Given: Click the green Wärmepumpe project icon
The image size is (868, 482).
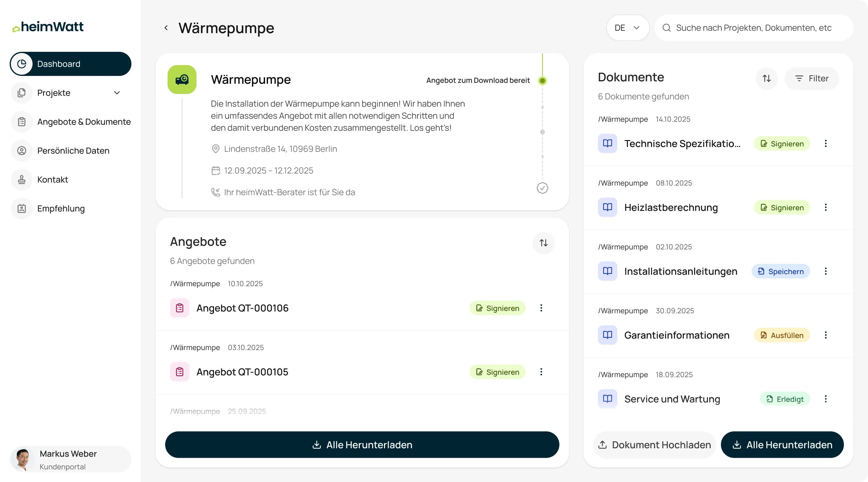Looking at the screenshot, I should (182, 80).
